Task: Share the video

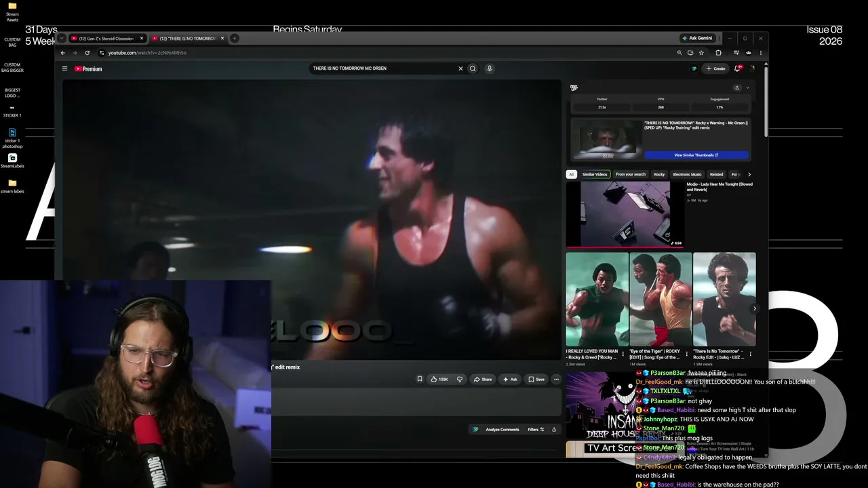Action: click(483, 380)
